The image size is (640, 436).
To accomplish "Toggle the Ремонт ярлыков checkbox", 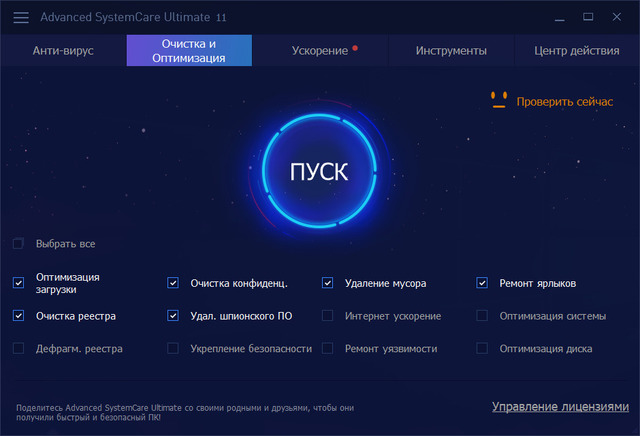I will [x=482, y=283].
